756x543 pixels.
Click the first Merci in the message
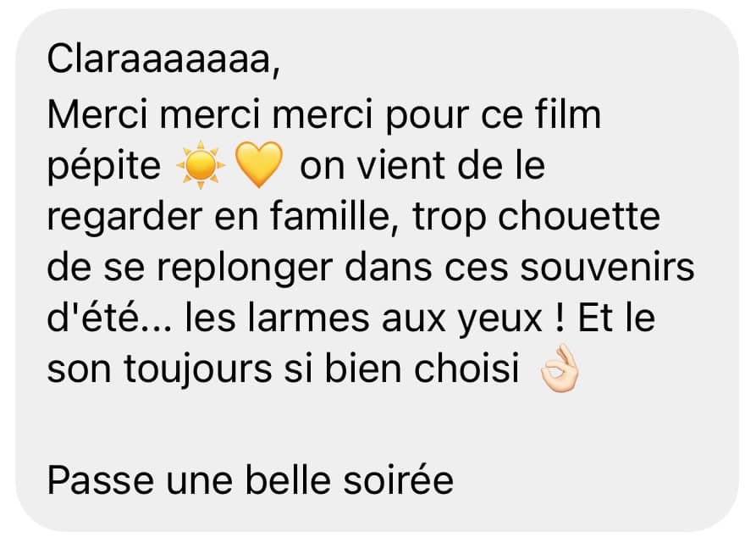[x=97, y=114]
